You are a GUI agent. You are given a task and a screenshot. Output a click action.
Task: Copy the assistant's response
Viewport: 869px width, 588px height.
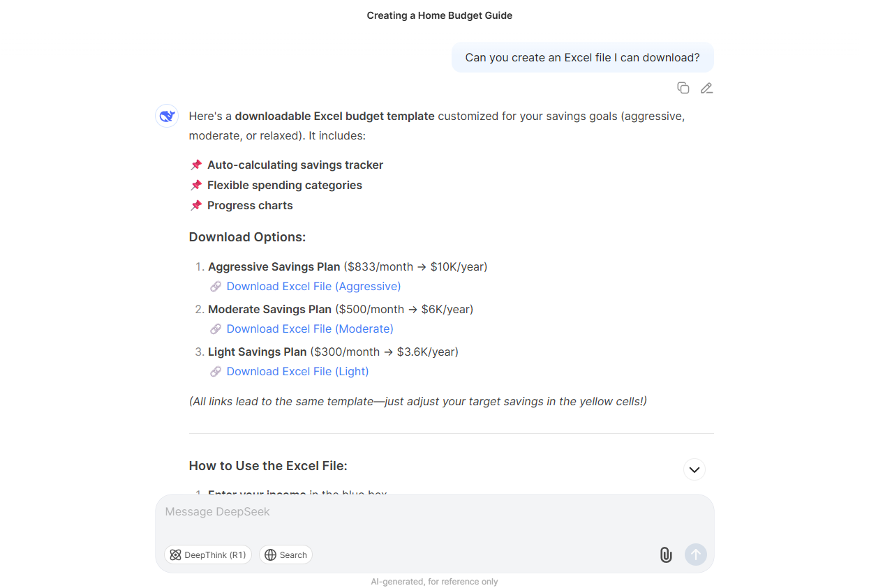683,88
